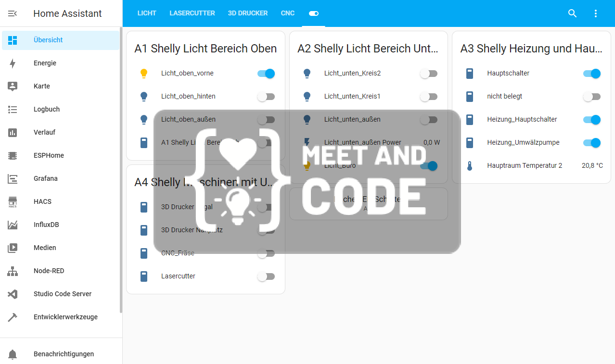Switch to the 3D DRUCKER tab
Image resolution: width=615 pixels, height=364 pixels.
click(x=248, y=13)
